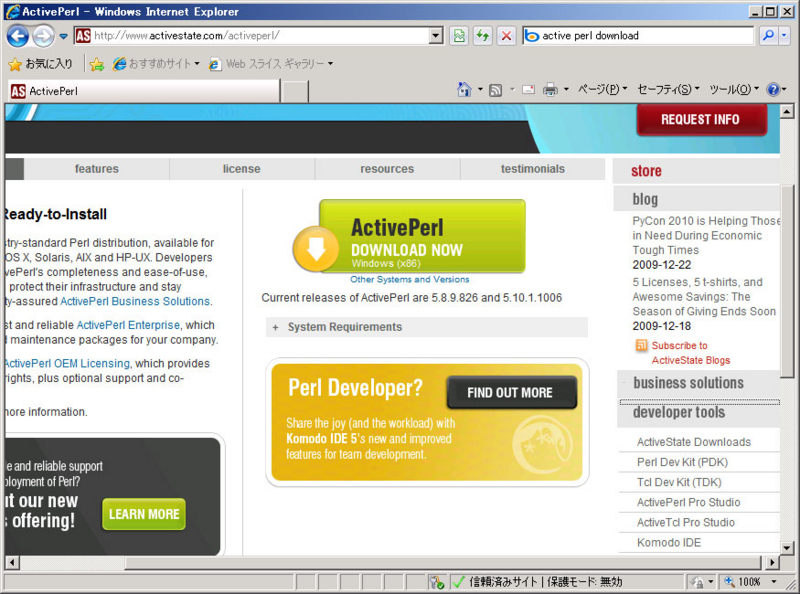Viewport: 800px width, 594px height.
Task: Collapse developer tools sidebar section
Action: pos(679,412)
